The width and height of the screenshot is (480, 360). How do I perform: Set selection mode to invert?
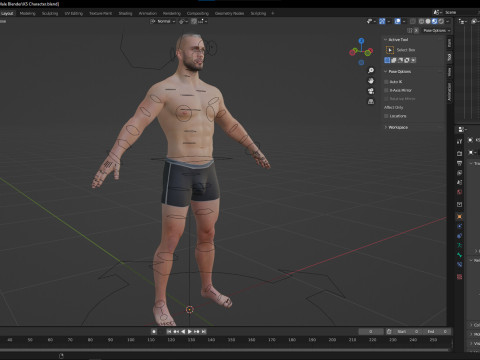407,60
